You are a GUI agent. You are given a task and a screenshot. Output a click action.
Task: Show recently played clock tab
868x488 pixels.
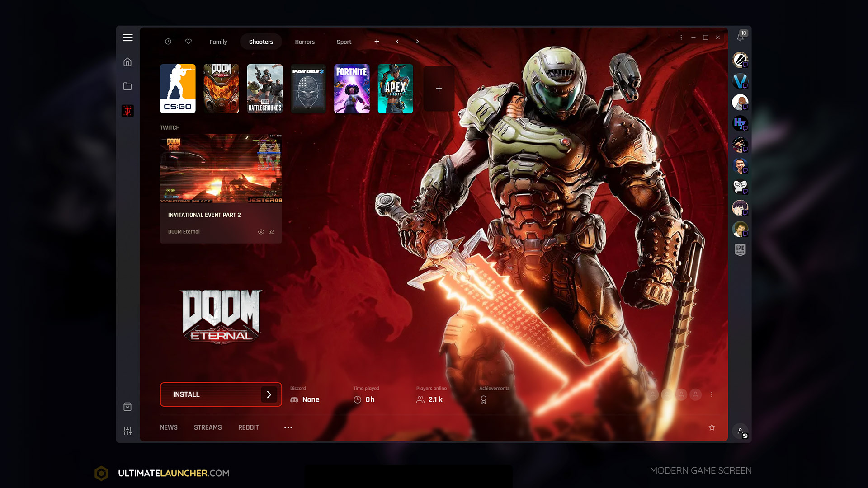pyautogui.click(x=168, y=42)
